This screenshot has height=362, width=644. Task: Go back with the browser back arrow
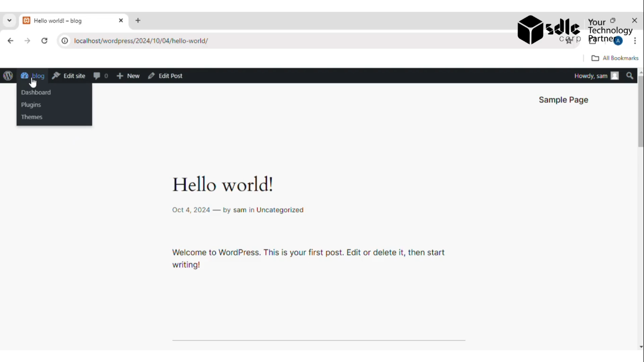(10, 41)
